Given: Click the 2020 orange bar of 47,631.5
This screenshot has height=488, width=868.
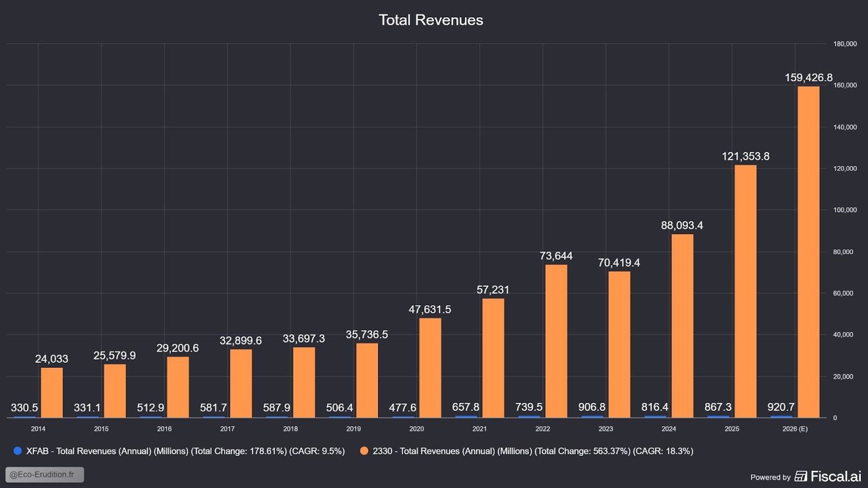Looking at the screenshot, I should click(x=430, y=368).
